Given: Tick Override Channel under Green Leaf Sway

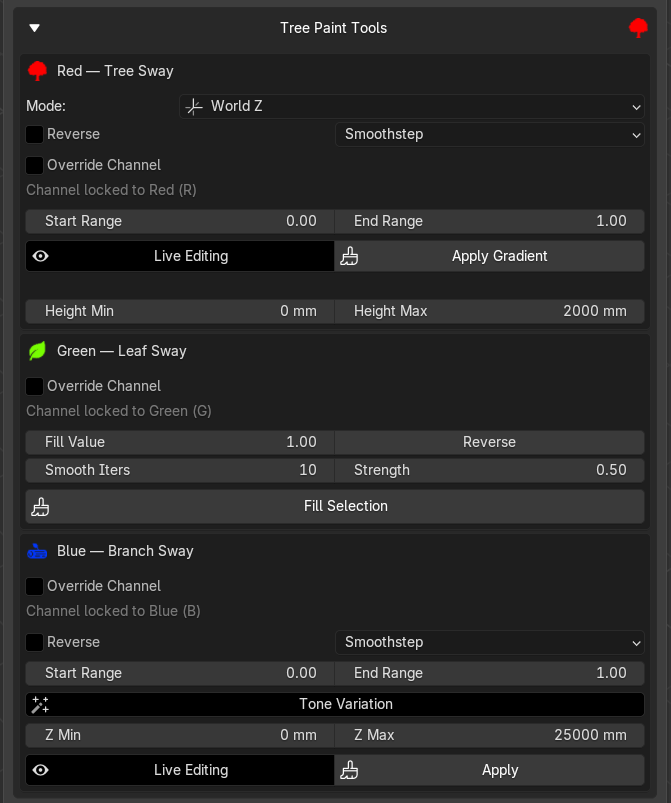Looking at the screenshot, I should (35, 386).
